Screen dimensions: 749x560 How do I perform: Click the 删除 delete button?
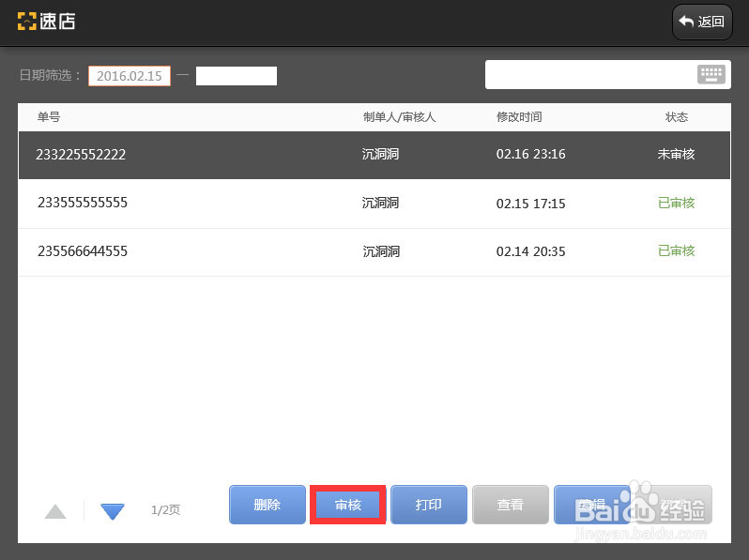click(267, 505)
